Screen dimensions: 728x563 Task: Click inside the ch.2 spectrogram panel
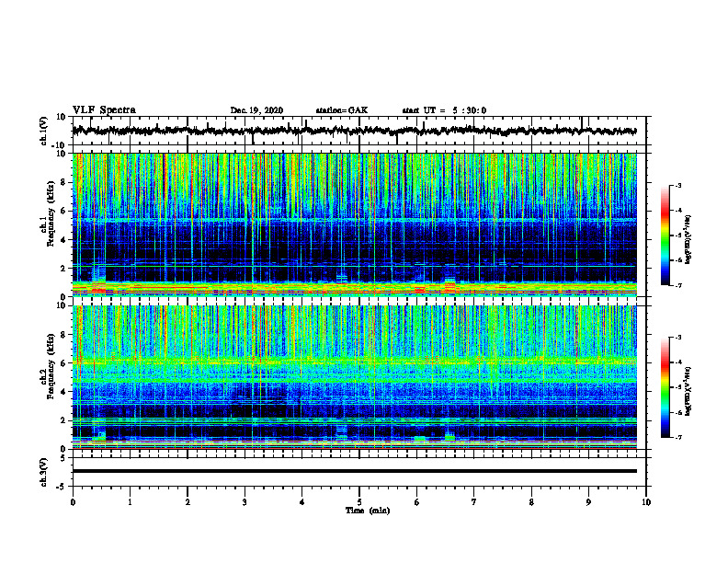[354, 377]
